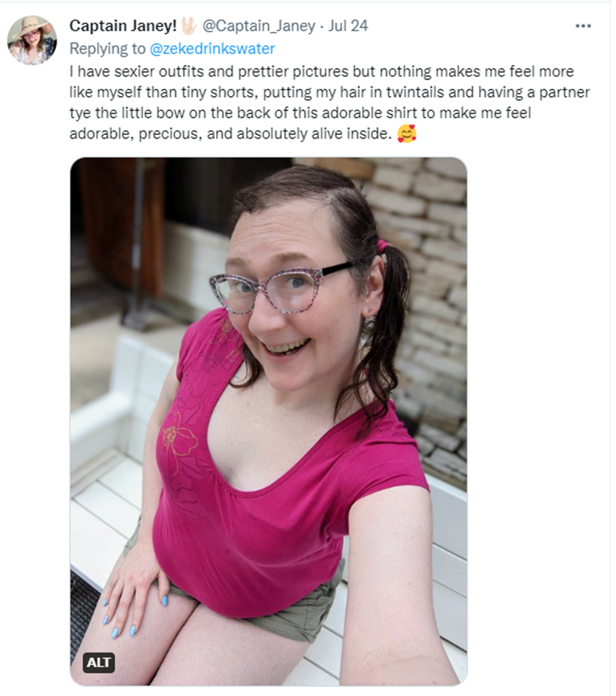
Task: Open the Captain Janey! display name
Action: (x=123, y=26)
